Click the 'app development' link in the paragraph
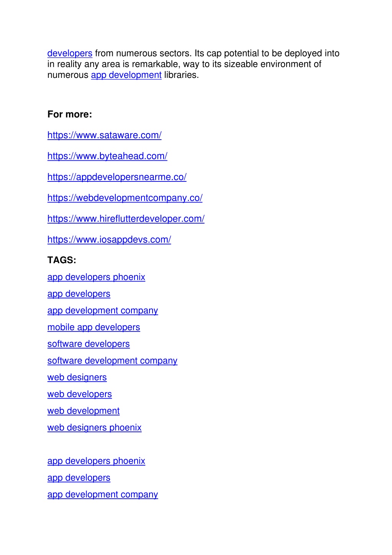The height and width of the screenshot is (555, 392). coord(126,75)
